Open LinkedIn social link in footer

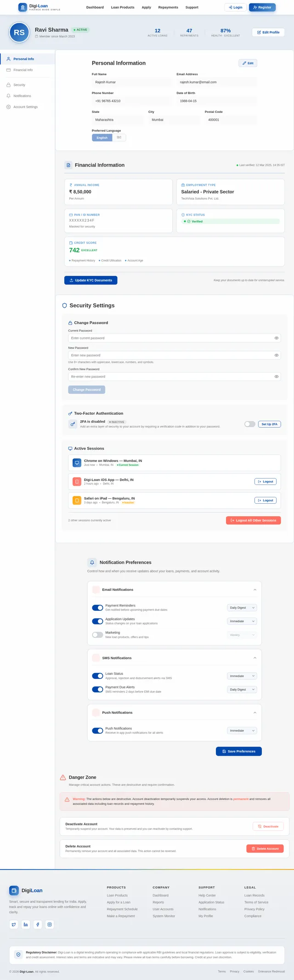click(x=26, y=924)
